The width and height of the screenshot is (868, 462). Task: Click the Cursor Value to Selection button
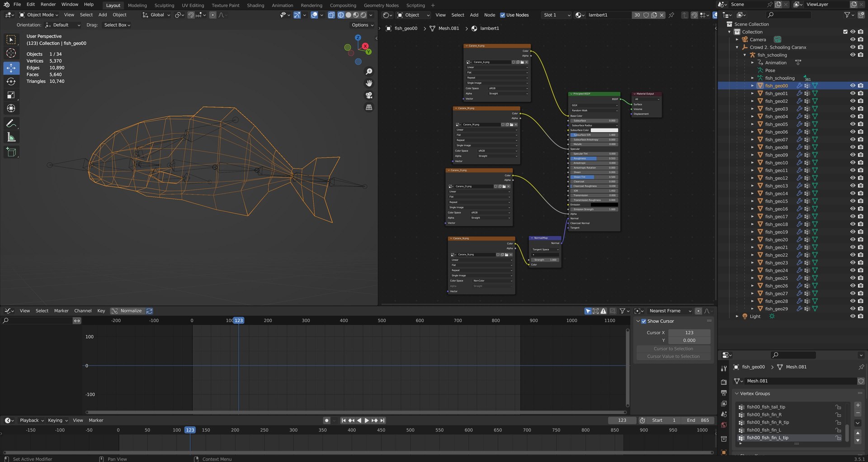[x=673, y=357]
